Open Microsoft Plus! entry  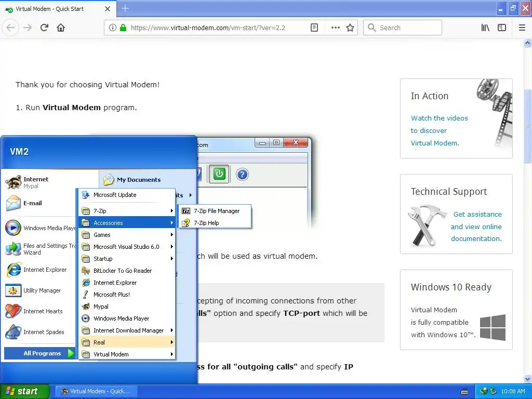click(127, 295)
